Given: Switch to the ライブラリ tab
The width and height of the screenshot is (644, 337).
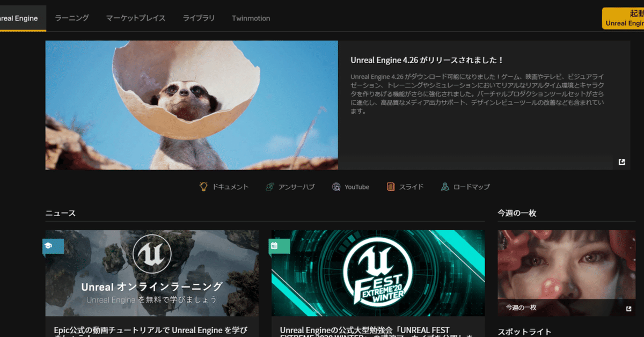Looking at the screenshot, I should coord(199,18).
